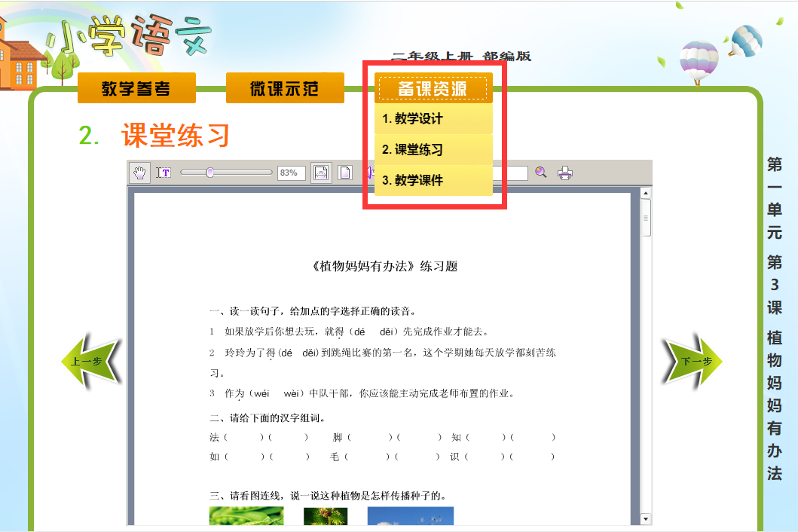Click the heading 三、请看图连线
Viewport: 798px width, 532px height.
pos(247,496)
